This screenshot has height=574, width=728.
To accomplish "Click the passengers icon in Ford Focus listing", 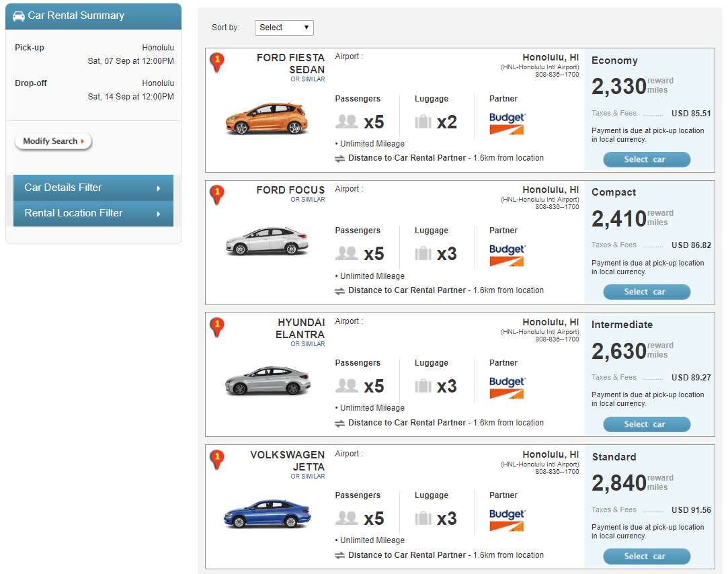I will pyautogui.click(x=347, y=253).
